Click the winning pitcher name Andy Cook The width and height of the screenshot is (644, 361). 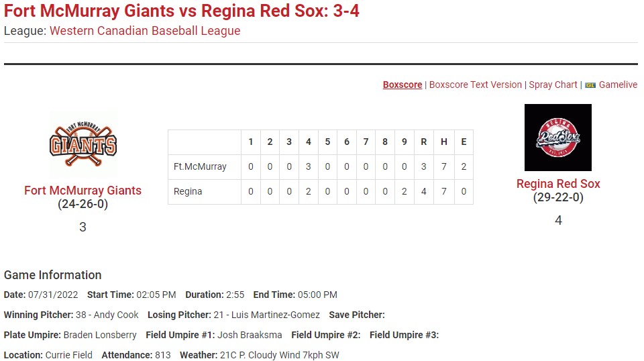click(116, 315)
